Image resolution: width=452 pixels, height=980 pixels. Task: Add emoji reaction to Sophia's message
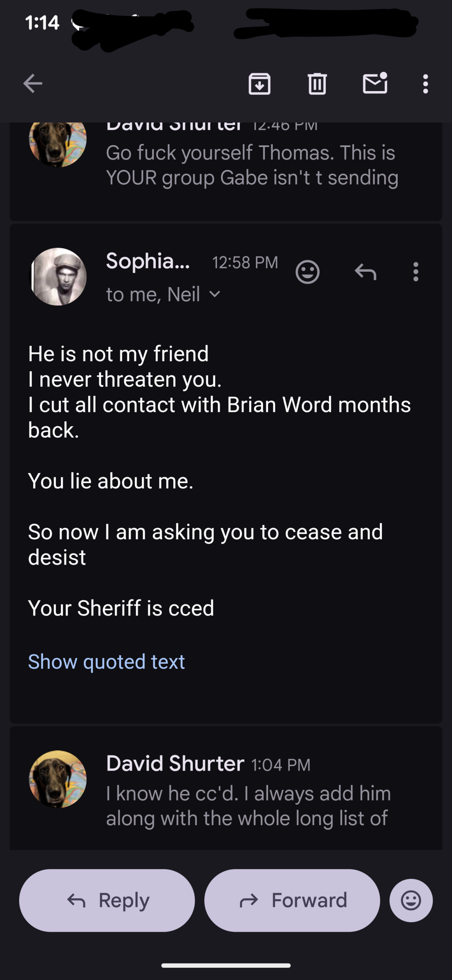(x=307, y=272)
